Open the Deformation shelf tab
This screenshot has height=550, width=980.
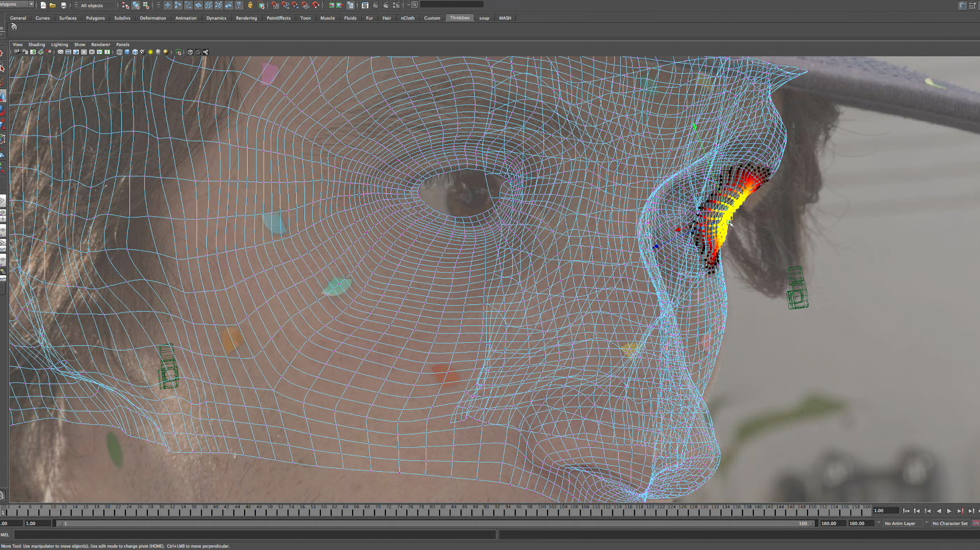pos(153,18)
